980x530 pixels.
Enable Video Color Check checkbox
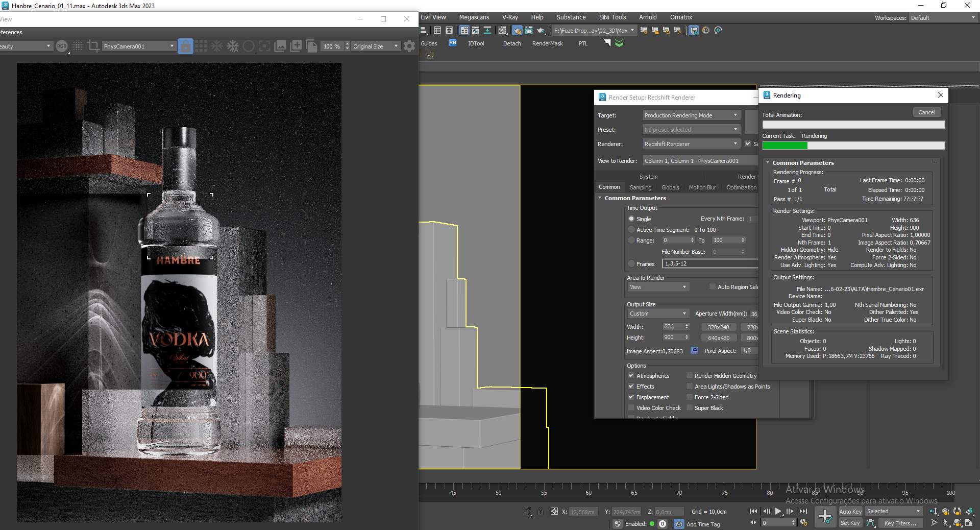pyautogui.click(x=631, y=408)
